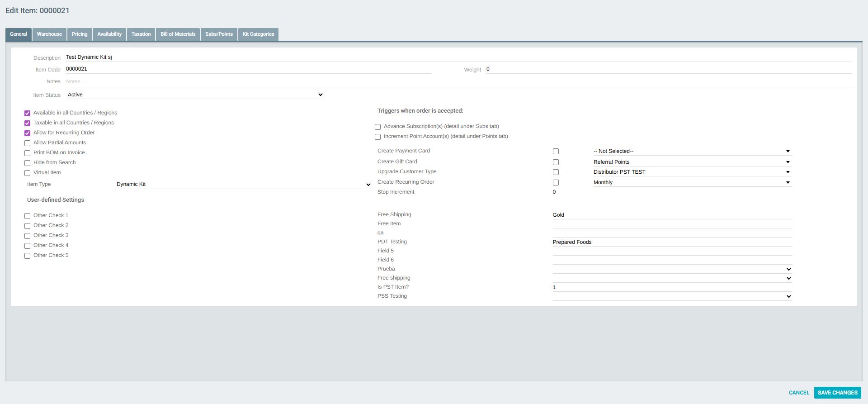
Task: Go to the Taxation tab
Action: tap(141, 34)
